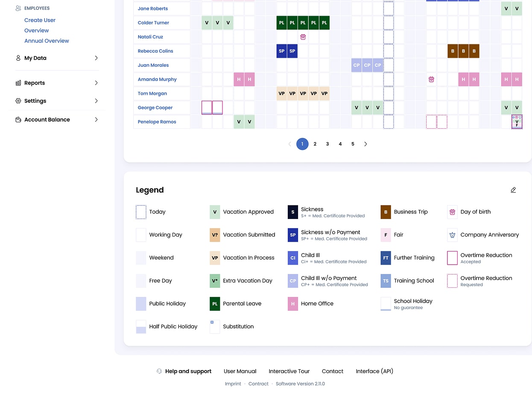Image resolution: width=532 pixels, height=397 pixels.
Task: Open the User Manual link
Action: (x=240, y=371)
